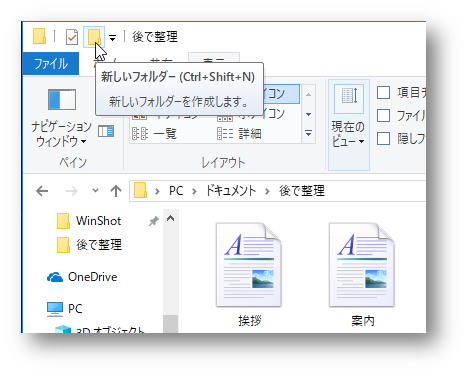Select the 詳細 layout option

[239, 134]
